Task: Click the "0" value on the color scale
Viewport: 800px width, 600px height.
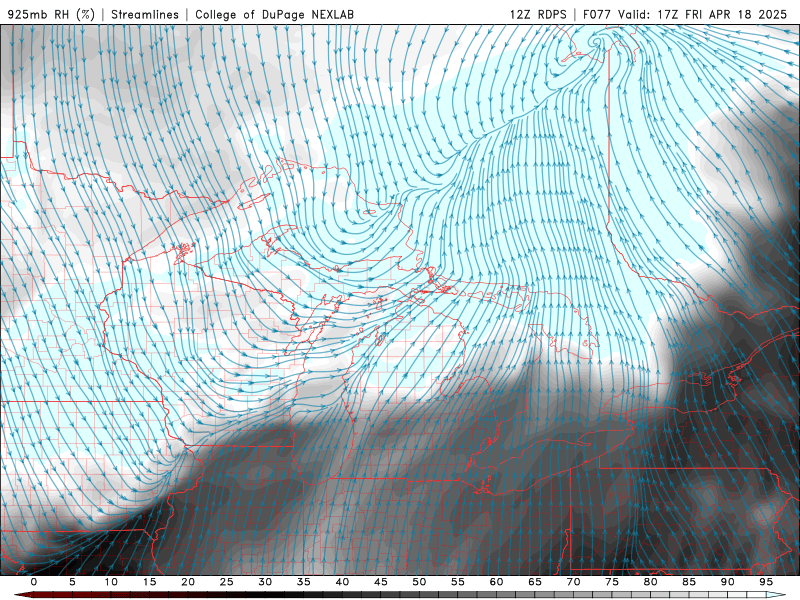Action: pyautogui.click(x=34, y=582)
